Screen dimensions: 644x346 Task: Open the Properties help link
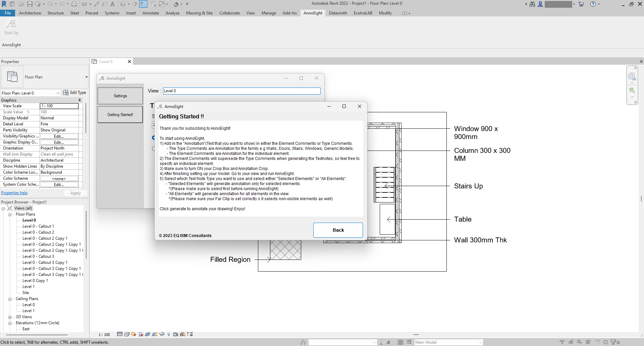click(14, 193)
